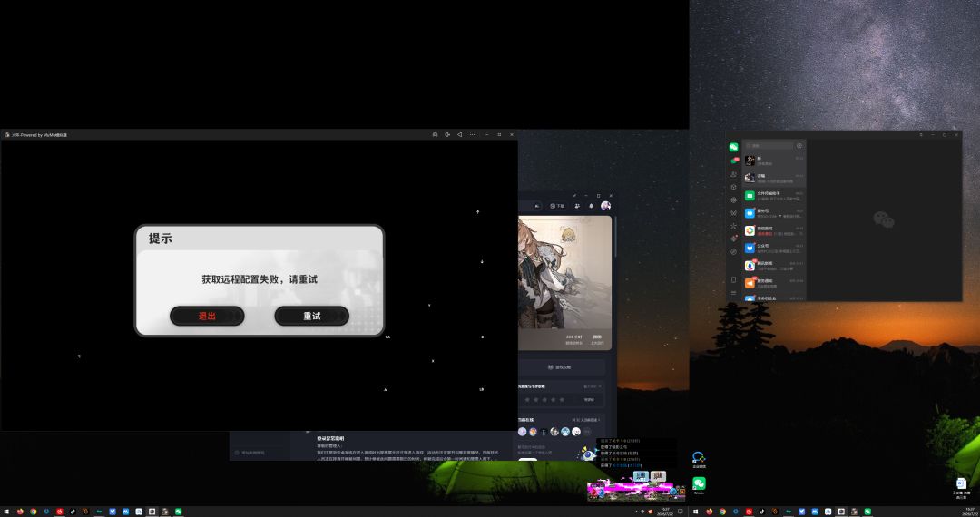This screenshot has width=980, height=517.
Task: Click the character artwork banner in the launcher
Action: (x=565, y=283)
